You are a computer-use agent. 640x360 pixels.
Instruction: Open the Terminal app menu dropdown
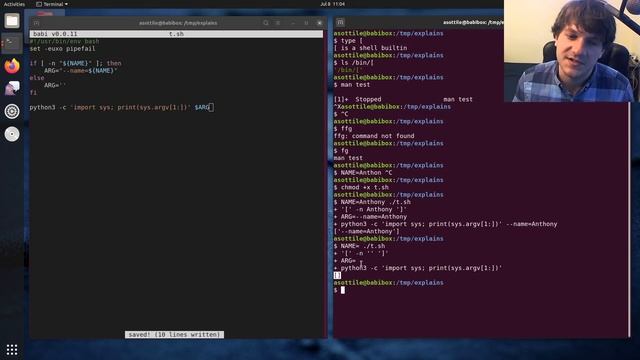52,4
